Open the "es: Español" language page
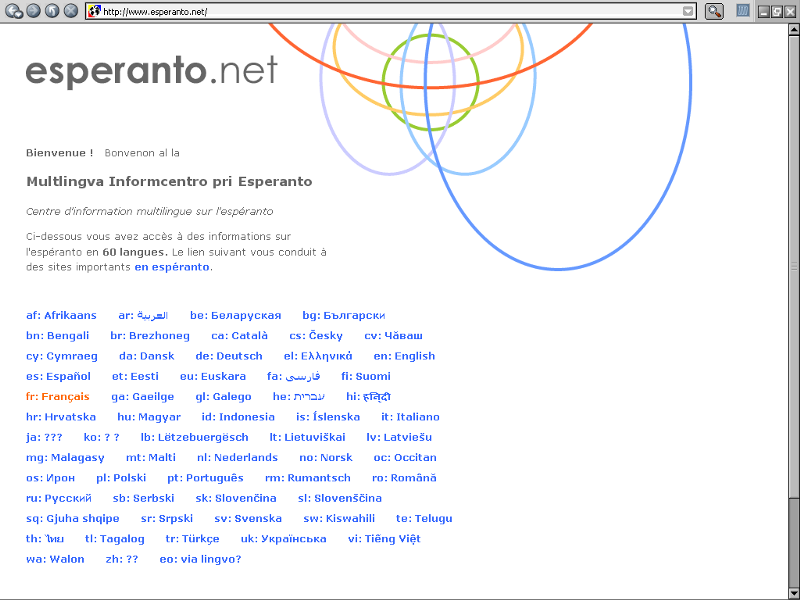This screenshot has height=600, width=800. [x=58, y=376]
